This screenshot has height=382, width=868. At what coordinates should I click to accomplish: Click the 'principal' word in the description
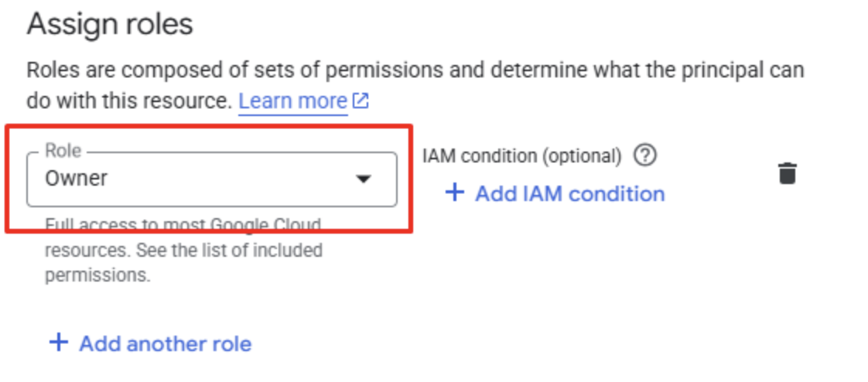tap(714, 71)
